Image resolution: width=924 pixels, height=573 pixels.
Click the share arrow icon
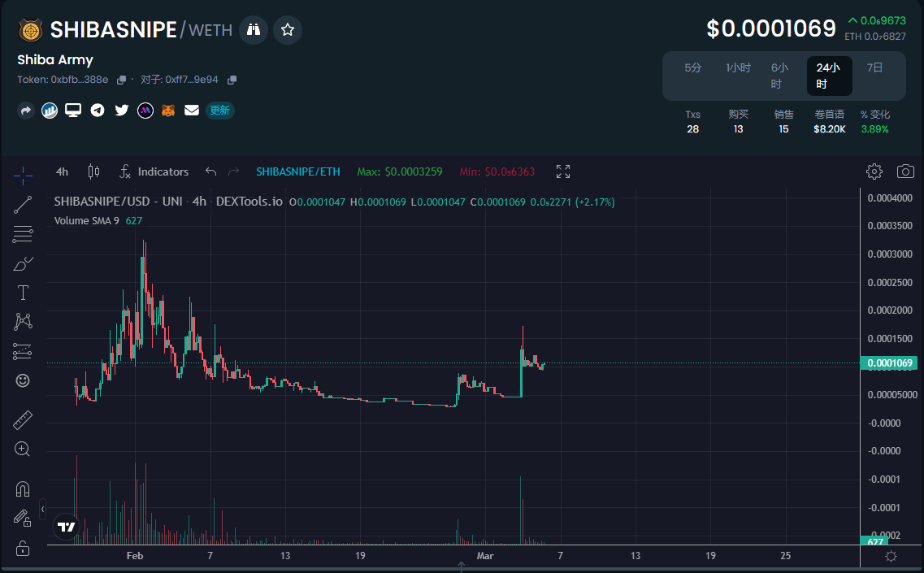coord(26,111)
